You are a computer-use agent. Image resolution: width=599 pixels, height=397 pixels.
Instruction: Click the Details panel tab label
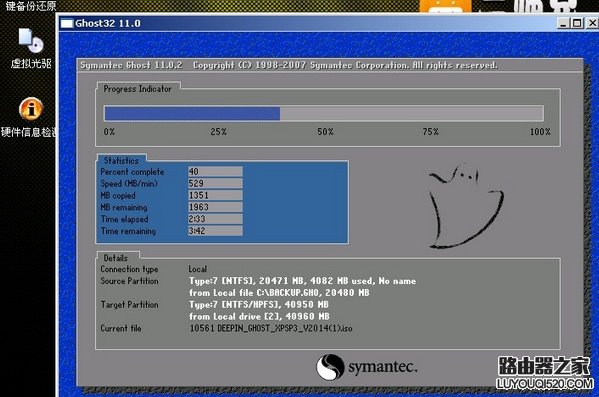(x=116, y=258)
